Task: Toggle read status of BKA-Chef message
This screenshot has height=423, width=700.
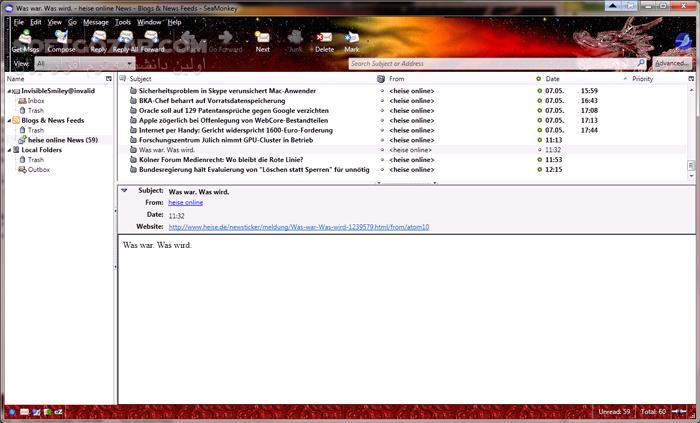Action: pos(540,100)
